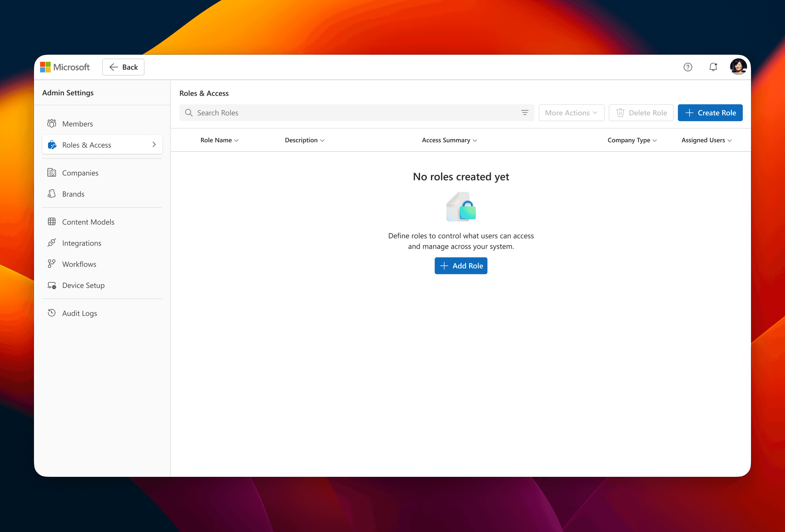Click the Audit Logs history icon
The height and width of the screenshot is (532, 785).
point(52,313)
